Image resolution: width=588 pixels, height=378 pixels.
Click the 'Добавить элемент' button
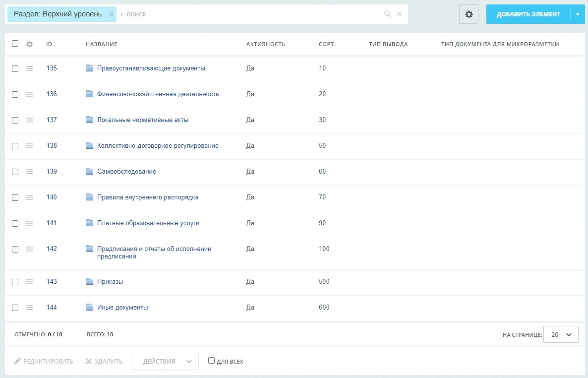(x=529, y=14)
